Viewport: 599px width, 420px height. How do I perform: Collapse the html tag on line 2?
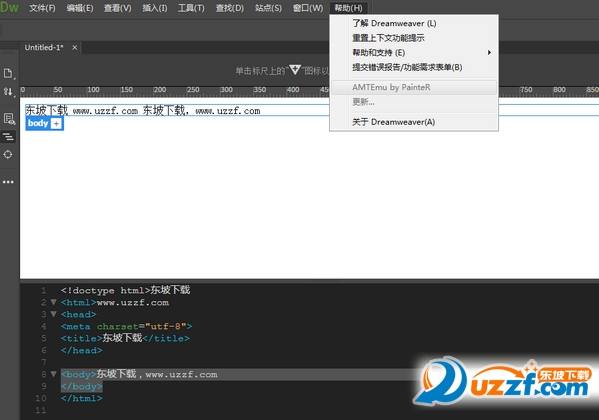click(x=53, y=302)
